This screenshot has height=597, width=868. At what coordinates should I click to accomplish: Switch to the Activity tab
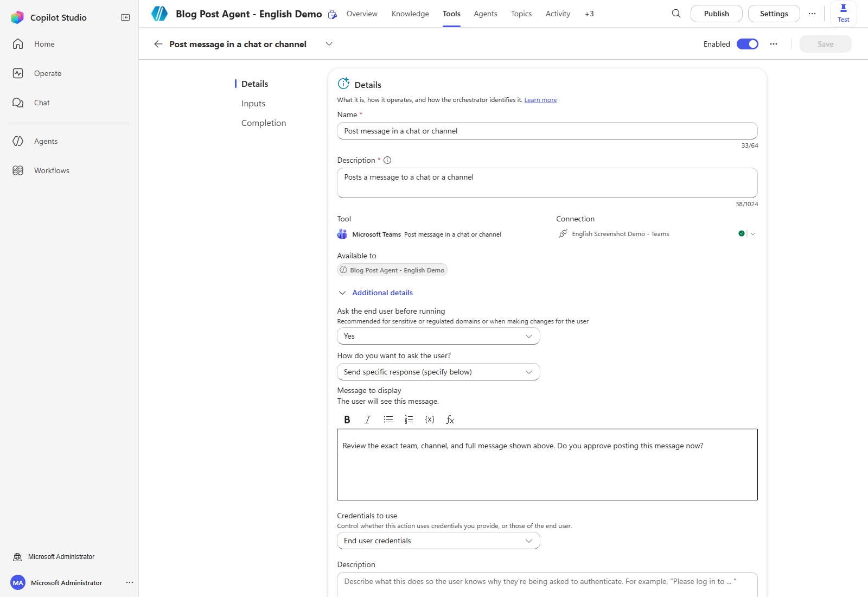pyautogui.click(x=558, y=14)
